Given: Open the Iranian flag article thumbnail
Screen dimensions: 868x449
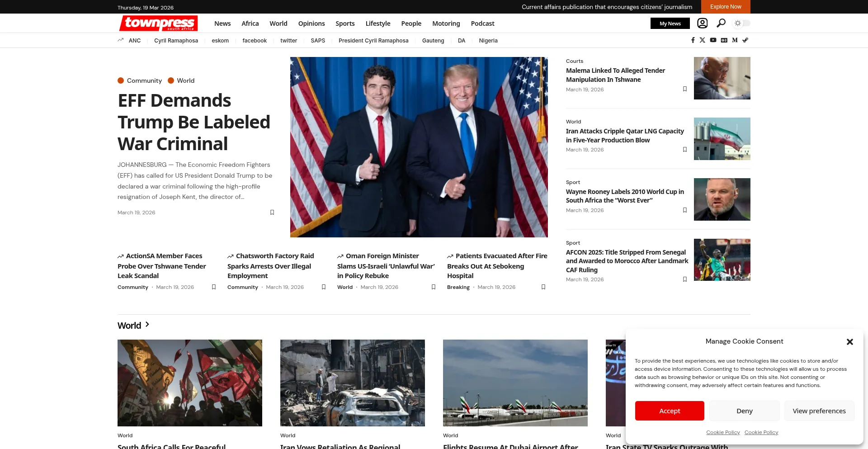Looking at the screenshot, I should point(722,139).
